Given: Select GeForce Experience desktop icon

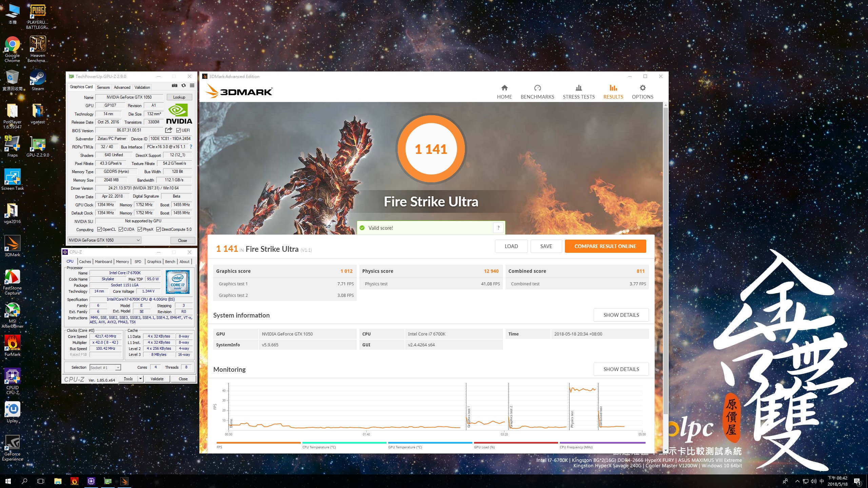Looking at the screenshot, I should pos(12,448).
